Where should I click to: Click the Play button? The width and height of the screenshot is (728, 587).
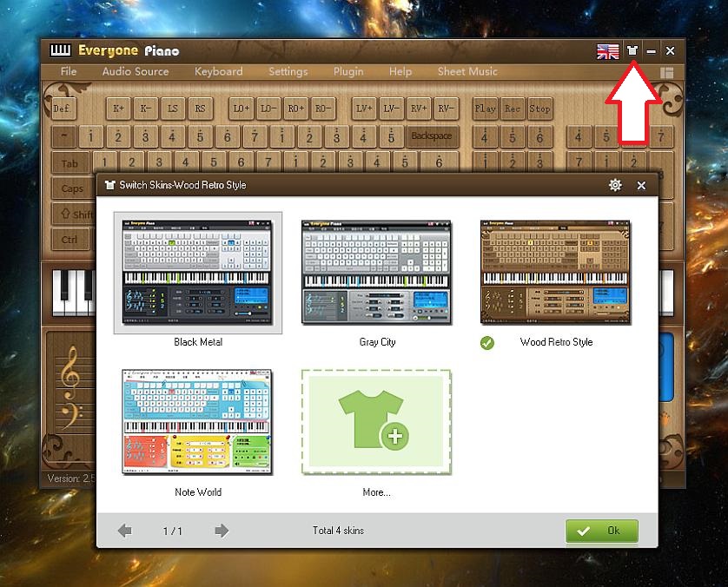point(485,109)
